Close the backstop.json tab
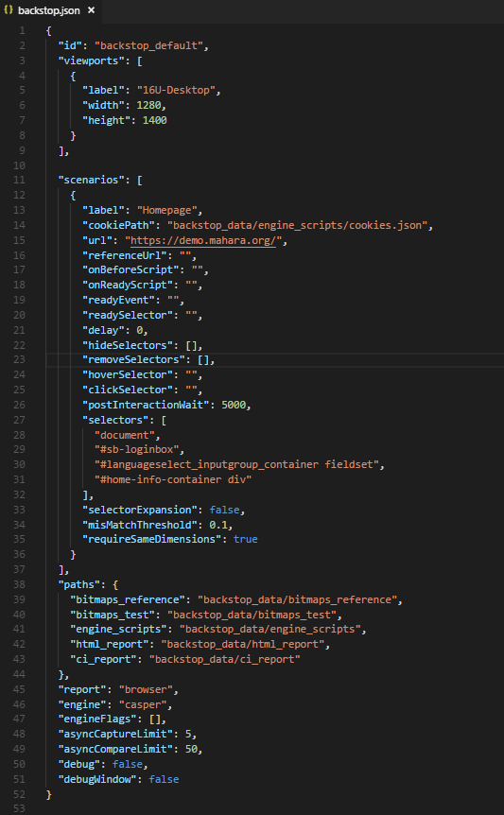 (x=91, y=10)
